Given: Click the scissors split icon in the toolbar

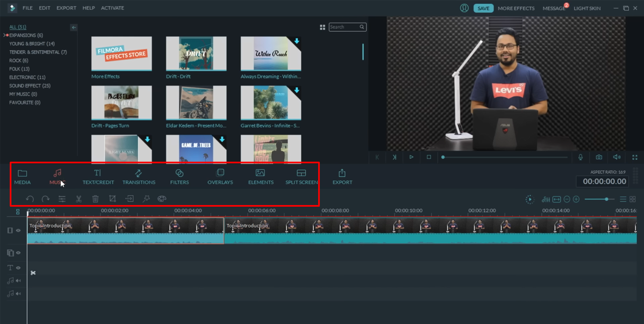Looking at the screenshot, I should 79,199.
